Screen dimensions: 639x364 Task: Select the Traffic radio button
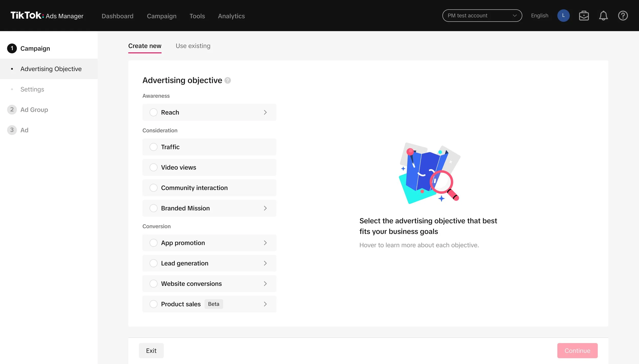[x=153, y=147]
